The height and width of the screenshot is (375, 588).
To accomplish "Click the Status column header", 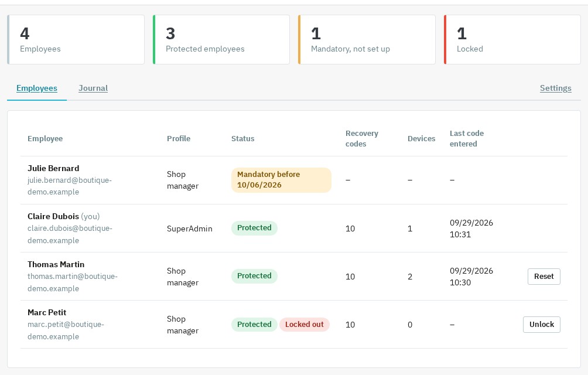I will (242, 138).
